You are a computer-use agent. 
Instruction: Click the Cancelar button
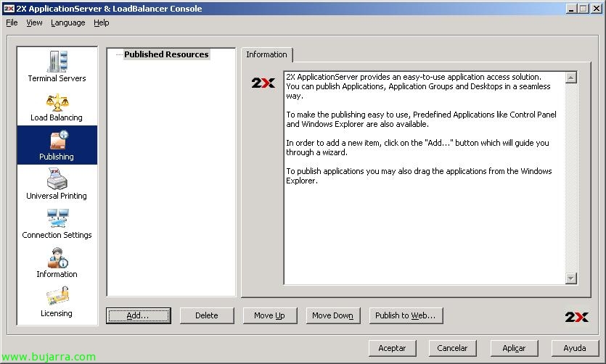point(452,348)
